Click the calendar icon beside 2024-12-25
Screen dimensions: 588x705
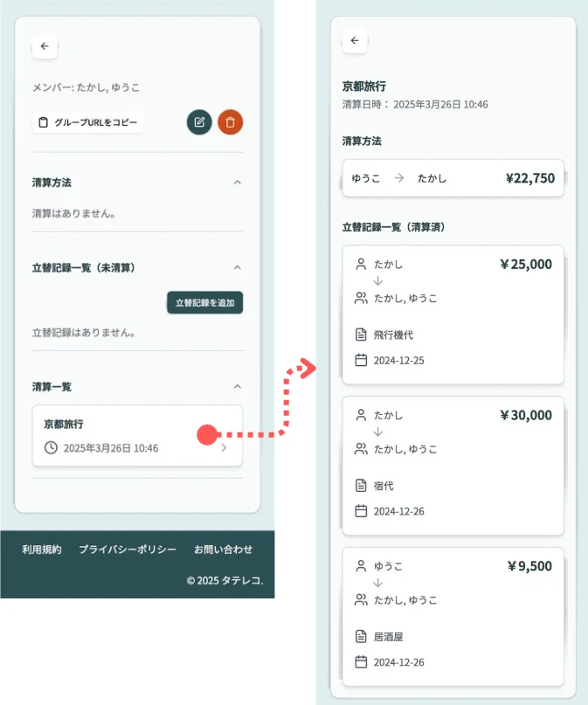coord(362,359)
